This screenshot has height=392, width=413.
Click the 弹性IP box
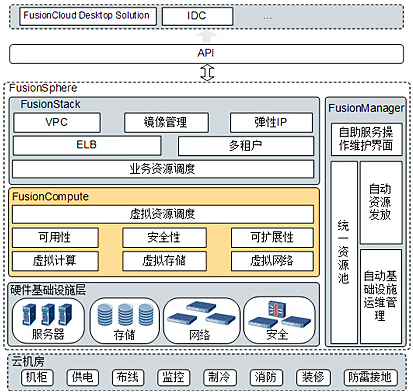click(271, 122)
